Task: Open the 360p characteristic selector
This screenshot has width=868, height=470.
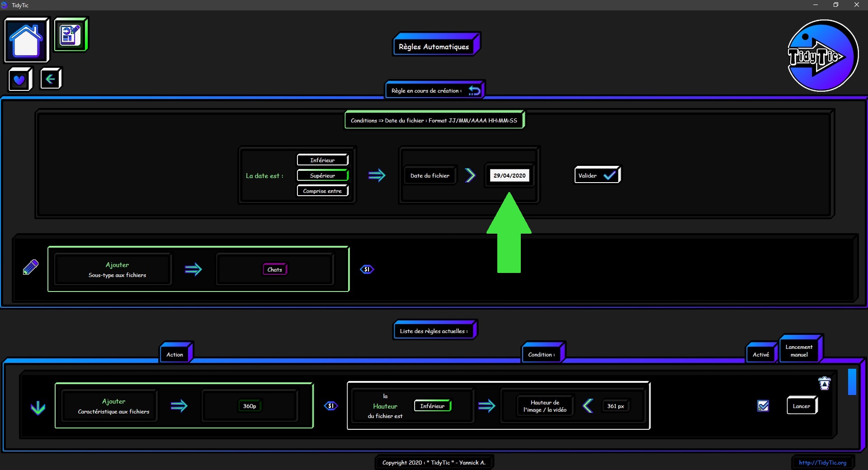Action: click(250, 406)
